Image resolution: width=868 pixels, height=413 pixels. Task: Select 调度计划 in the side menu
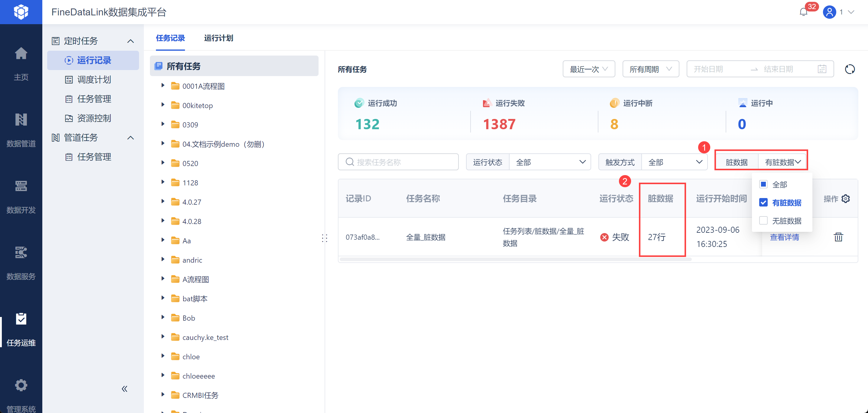pyautogui.click(x=94, y=80)
